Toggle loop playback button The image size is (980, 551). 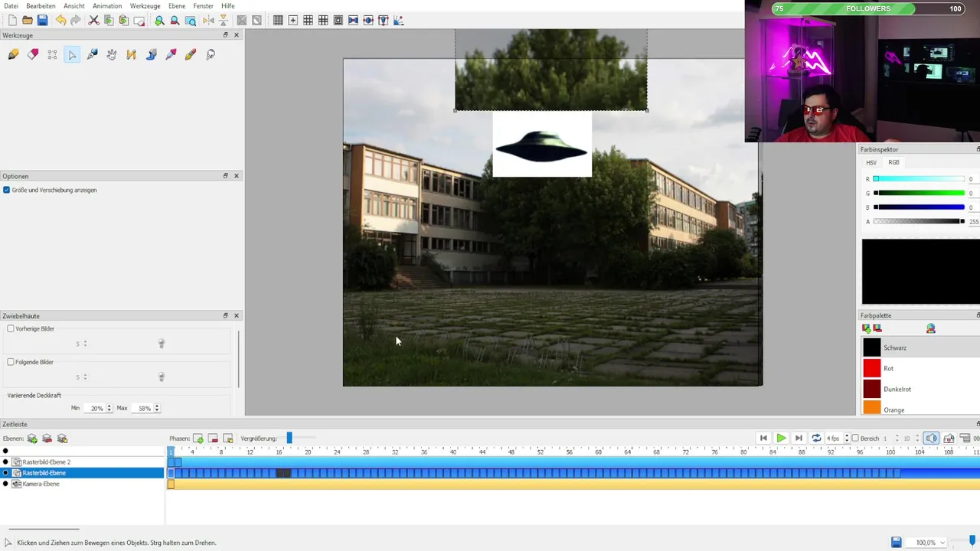click(816, 439)
